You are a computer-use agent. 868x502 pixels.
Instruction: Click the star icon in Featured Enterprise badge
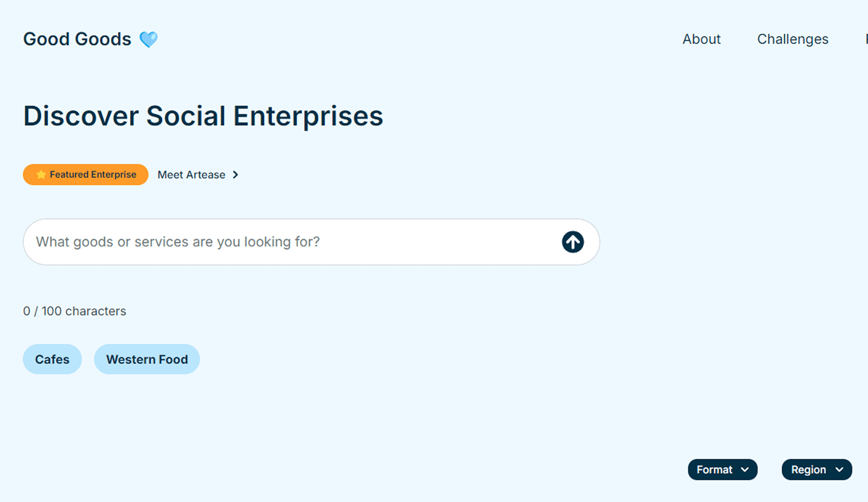click(41, 174)
